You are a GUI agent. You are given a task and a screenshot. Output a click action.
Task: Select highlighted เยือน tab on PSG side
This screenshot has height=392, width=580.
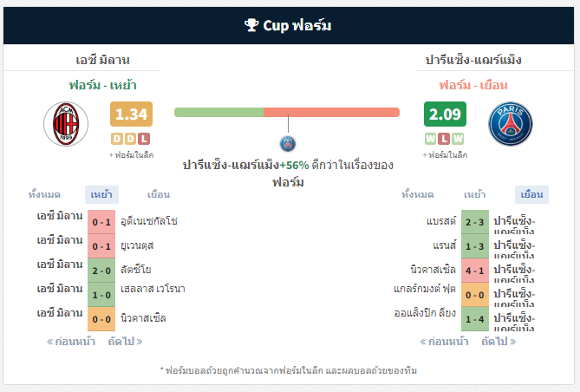coord(531,194)
